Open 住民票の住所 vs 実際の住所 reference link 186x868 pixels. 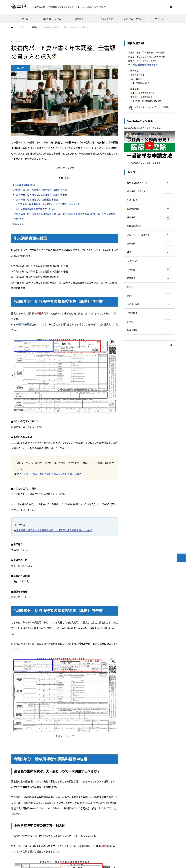pyautogui.click(x=54, y=530)
